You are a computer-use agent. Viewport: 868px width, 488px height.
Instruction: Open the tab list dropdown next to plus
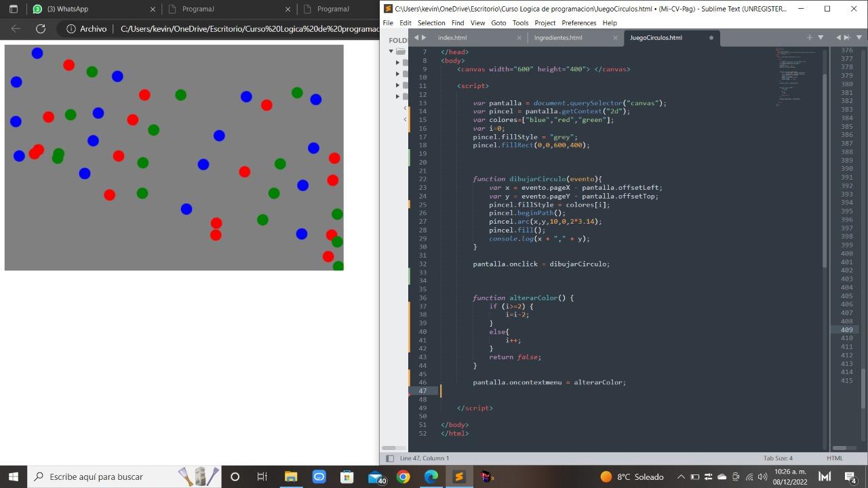coord(821,38)
